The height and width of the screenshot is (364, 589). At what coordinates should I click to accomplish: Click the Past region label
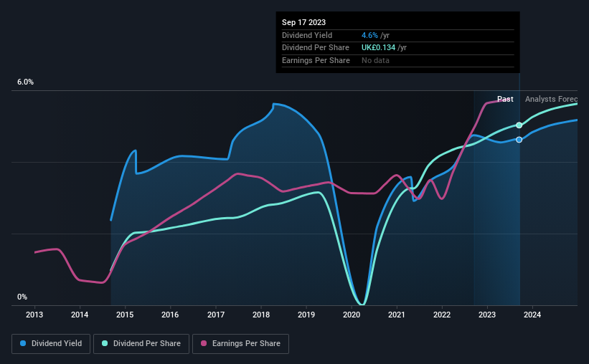[505, 99]
